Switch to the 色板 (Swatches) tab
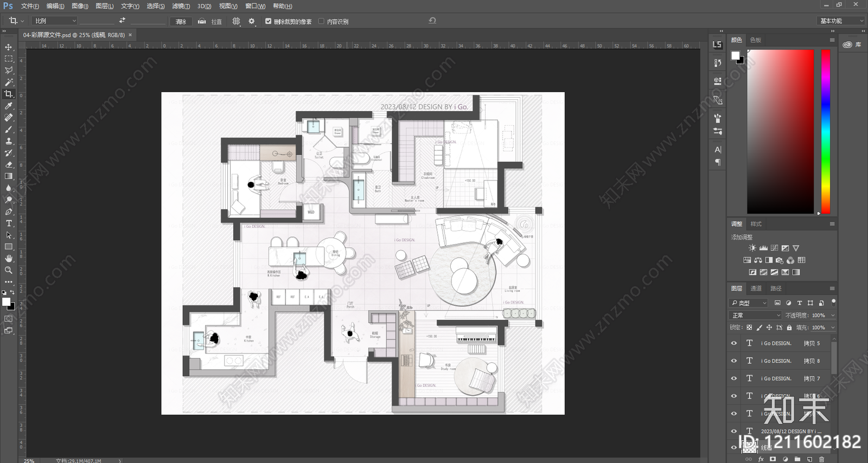This screenshot has height=463, width=868. click(756, 40)
